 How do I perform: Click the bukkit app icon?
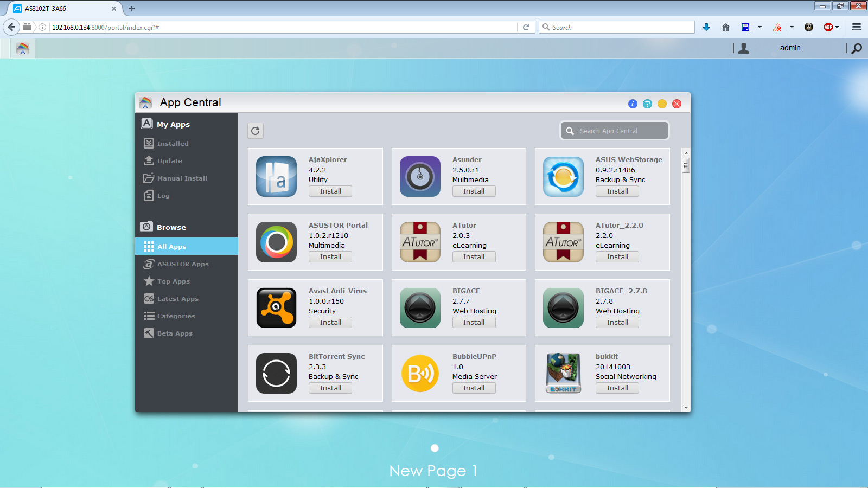pyautogui.click(x=563, y=373)
